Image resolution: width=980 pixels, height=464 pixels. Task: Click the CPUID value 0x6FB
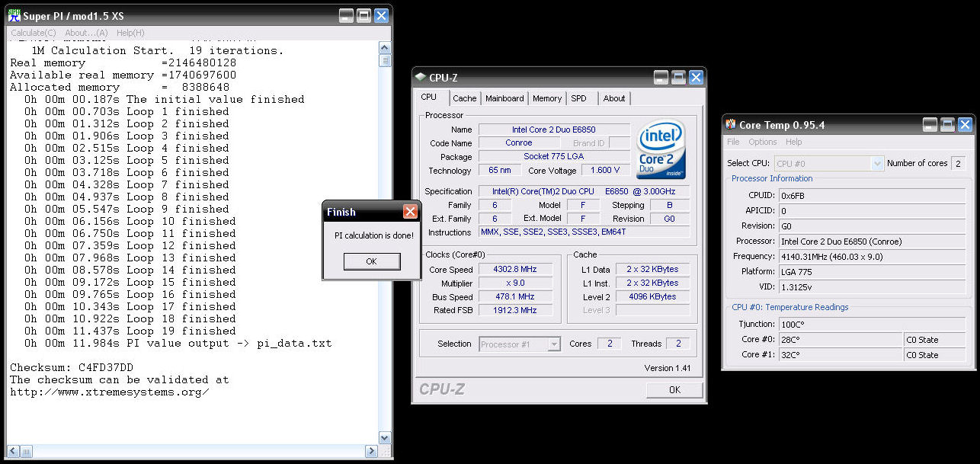pos(873,196)
